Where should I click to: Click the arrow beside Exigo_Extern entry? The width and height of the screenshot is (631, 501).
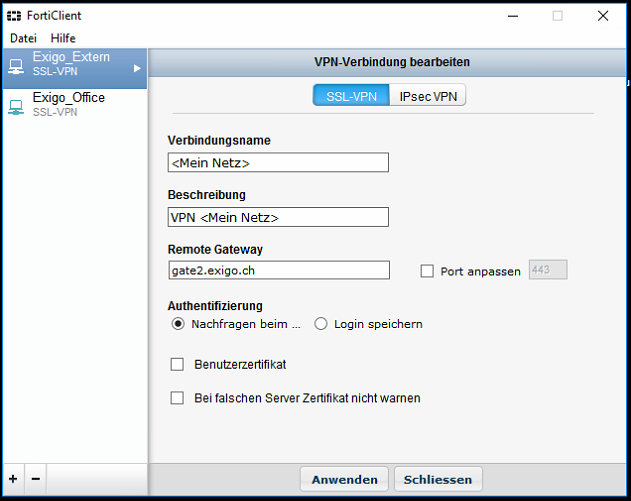pyautogui.click(x=137, y=68)
